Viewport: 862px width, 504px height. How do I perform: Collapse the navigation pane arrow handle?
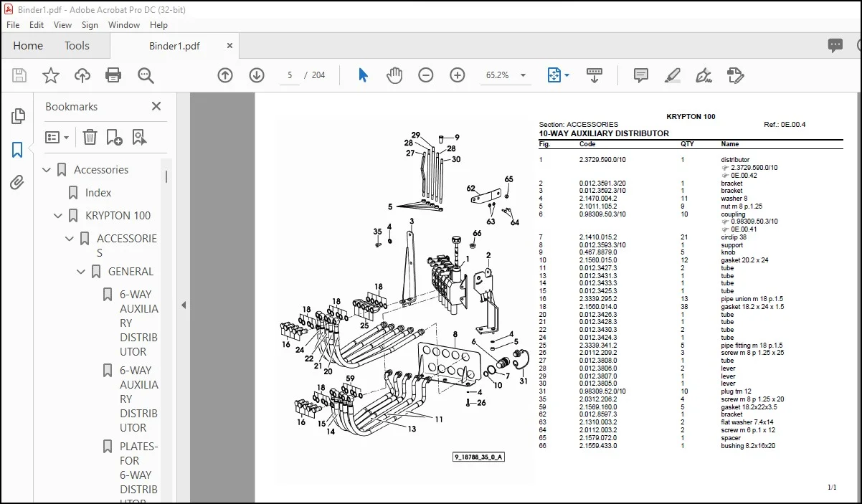pos(184,305)
